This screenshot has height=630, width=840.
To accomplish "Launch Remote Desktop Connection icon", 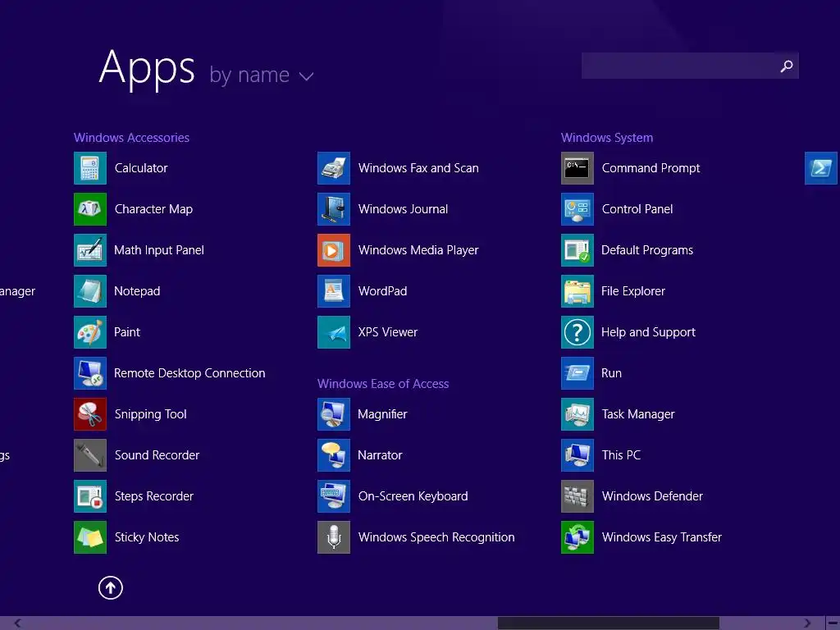I will click(90, 373).
